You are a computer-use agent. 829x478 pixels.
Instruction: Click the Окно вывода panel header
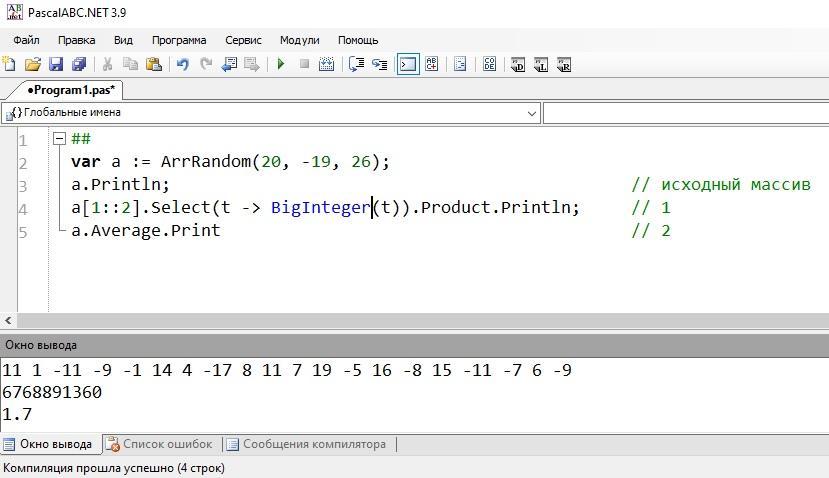point(414,345)
